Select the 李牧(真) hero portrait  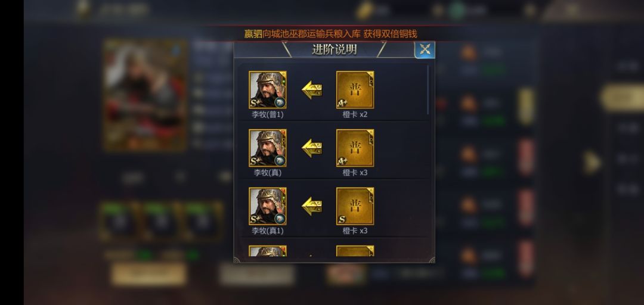(267, 148)
